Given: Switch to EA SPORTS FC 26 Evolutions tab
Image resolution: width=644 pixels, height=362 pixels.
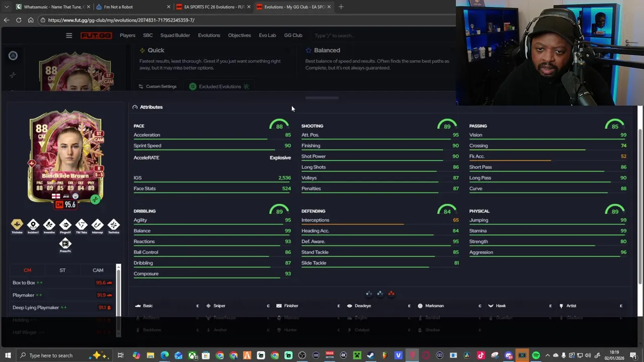Looking at the screenshot, I should click(213, 7).
